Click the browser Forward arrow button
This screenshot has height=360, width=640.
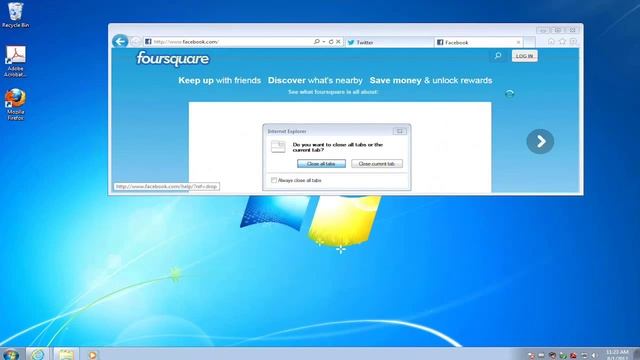tap(136, 42)
